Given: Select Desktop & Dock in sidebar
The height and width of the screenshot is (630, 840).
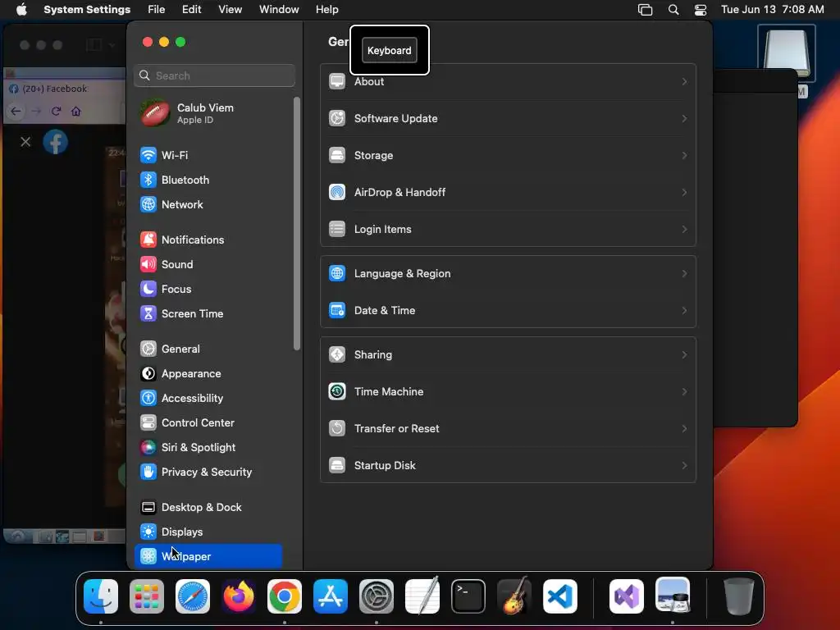Looking at the screenshot, I should tap(208, 508).
